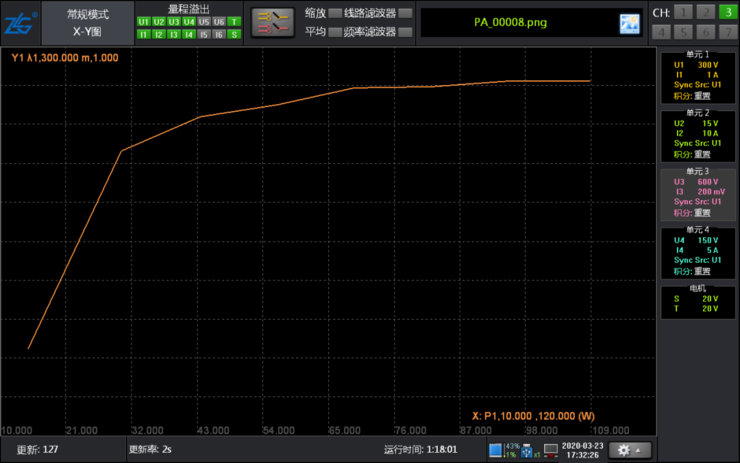Click the blue storage usage icon

pos(495,450)
